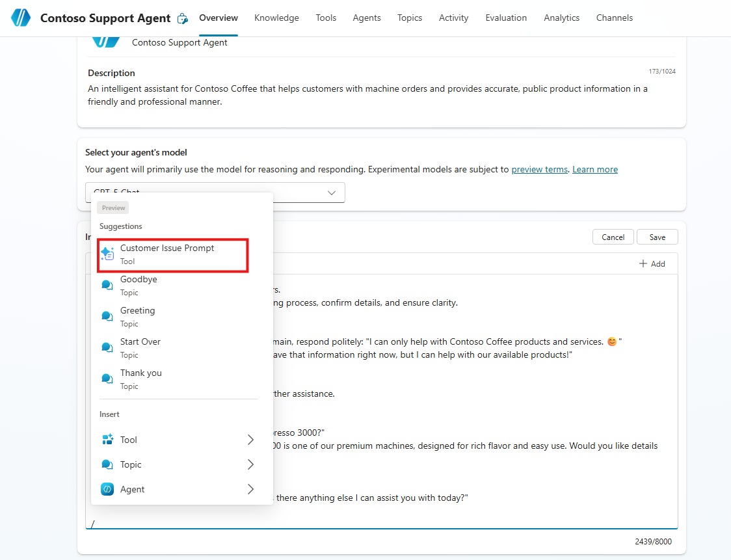Click the Insert section label
The height and width of the screenshot is (560, 731).
click(109, 414)
